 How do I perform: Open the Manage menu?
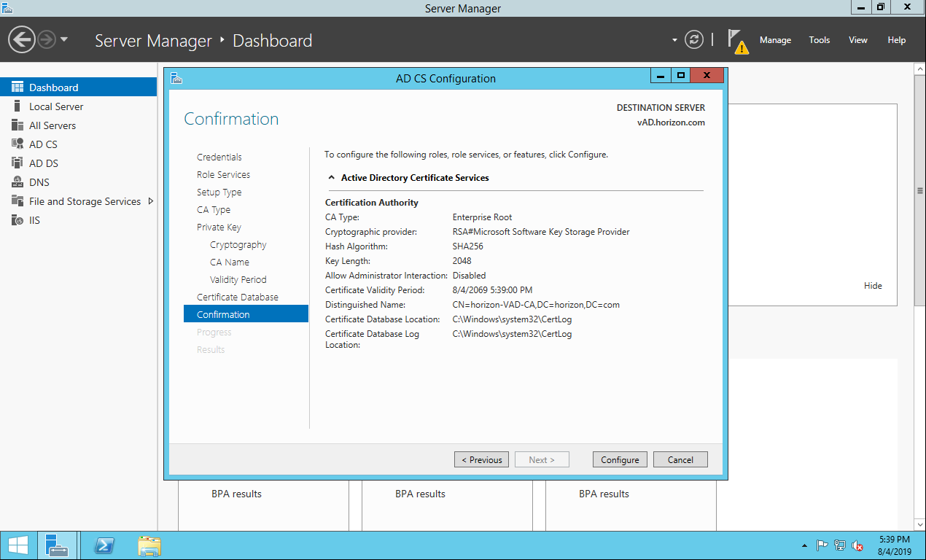click(775, 40)
